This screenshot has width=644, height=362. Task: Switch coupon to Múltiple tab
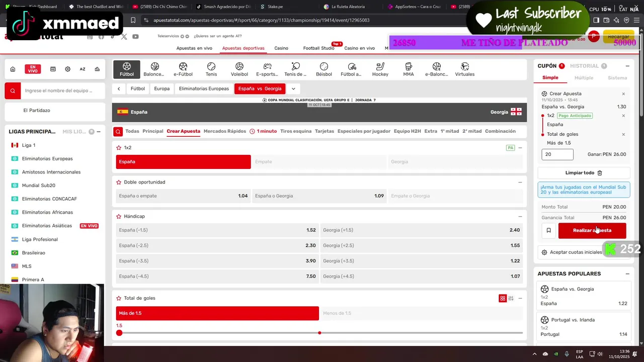[x=584, y=77]
